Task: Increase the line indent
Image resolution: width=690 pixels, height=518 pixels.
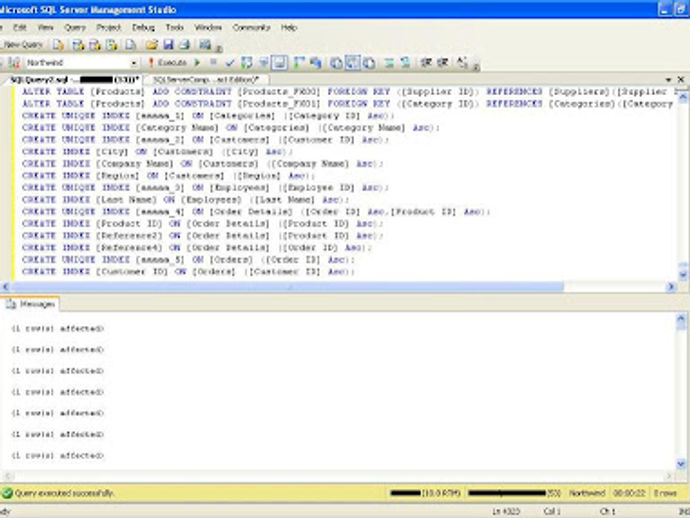Action: [443, 63]
